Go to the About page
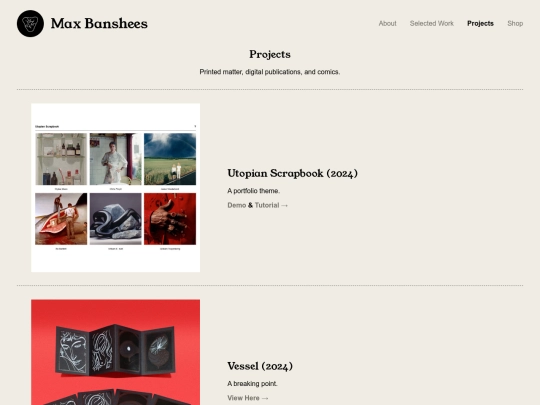 pyautogui.click(x=387, y=23)
